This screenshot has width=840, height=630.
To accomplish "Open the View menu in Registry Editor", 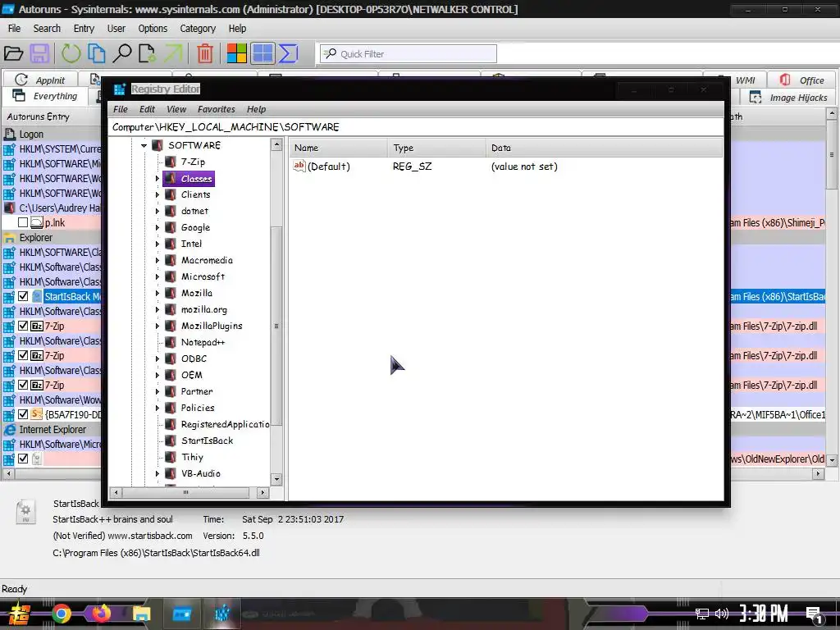I will tap(176, 109).
